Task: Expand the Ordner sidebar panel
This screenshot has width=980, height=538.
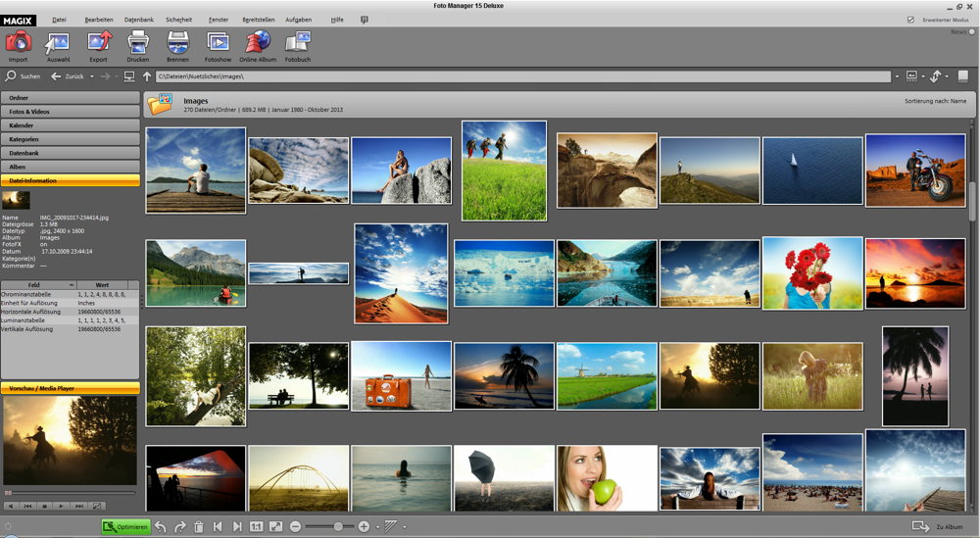Action: (70, 98)
